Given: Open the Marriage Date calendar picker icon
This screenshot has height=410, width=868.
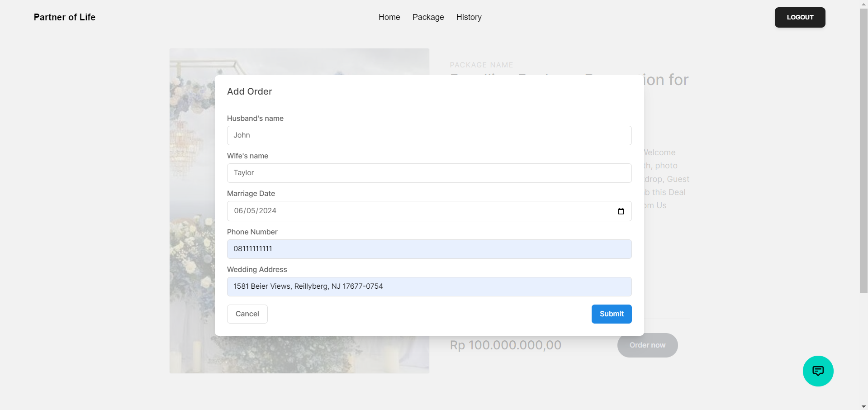Looking at the screenshot, I should [x=621, y=211].
